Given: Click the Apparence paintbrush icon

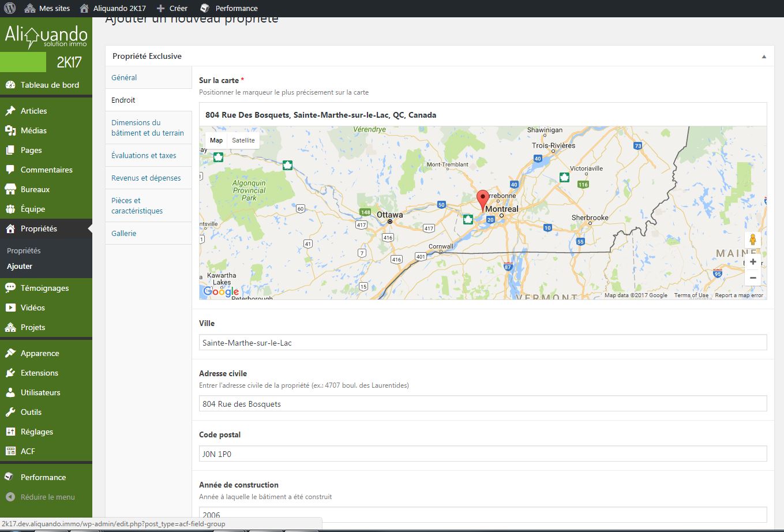Looking at the screenshot, I should tap(10, 353).
